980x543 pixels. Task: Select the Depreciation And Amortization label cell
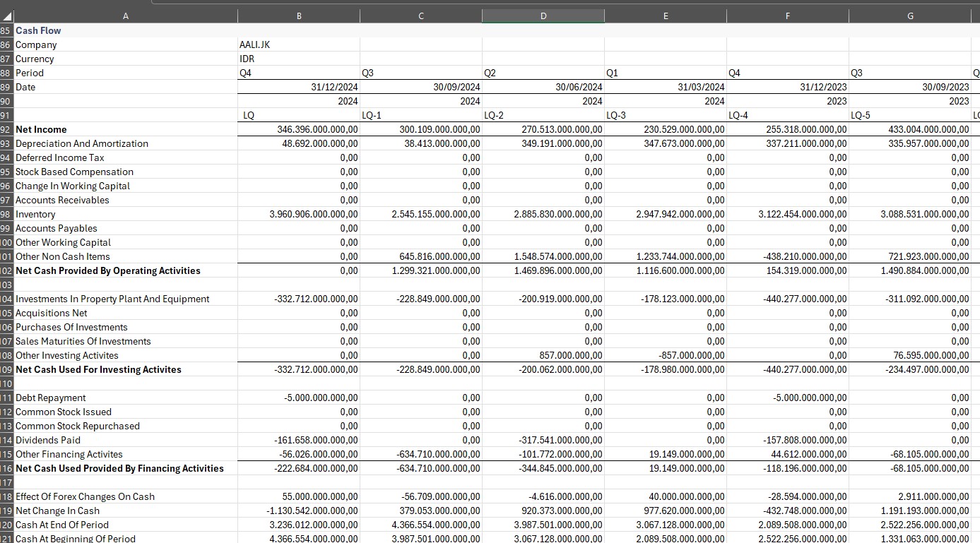pos(82,143)
